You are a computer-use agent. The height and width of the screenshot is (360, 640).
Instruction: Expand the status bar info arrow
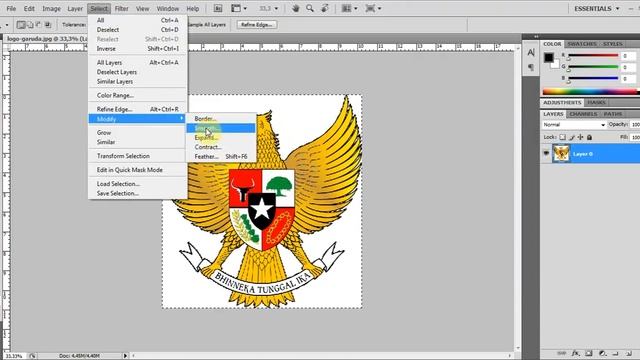tap(125, 356)
